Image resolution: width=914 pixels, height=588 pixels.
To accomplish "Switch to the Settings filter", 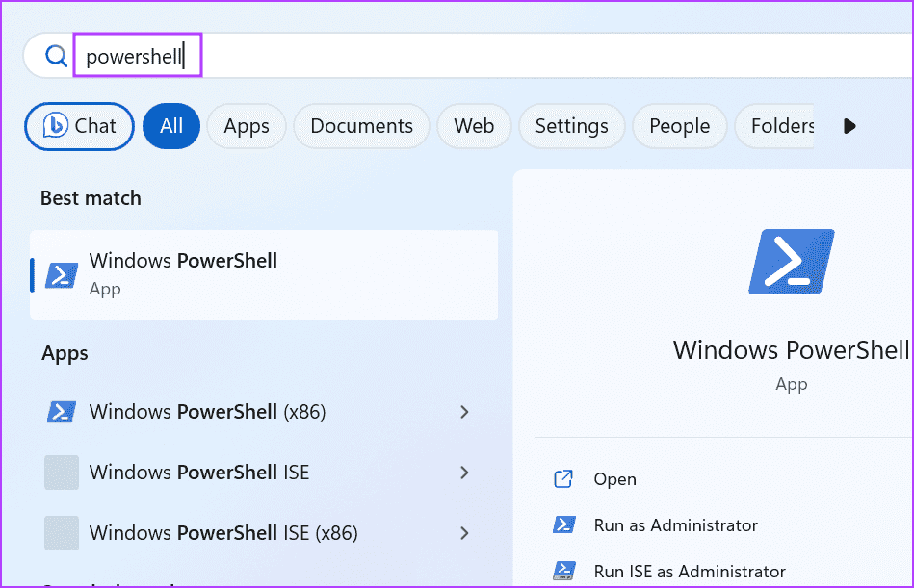I will 572,126.
